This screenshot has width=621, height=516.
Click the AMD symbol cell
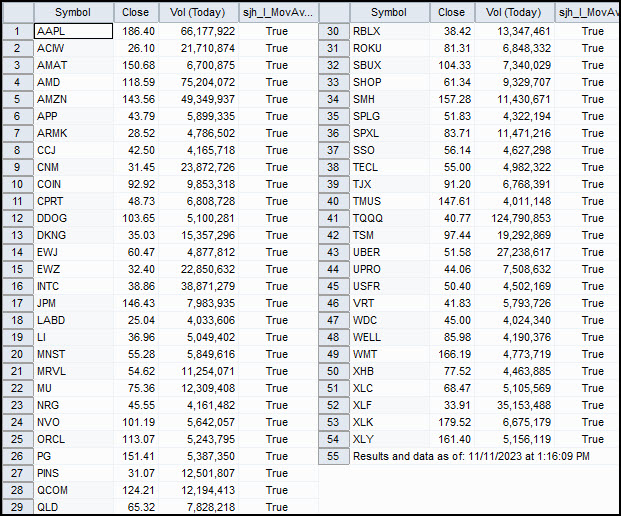coord(74,82)
